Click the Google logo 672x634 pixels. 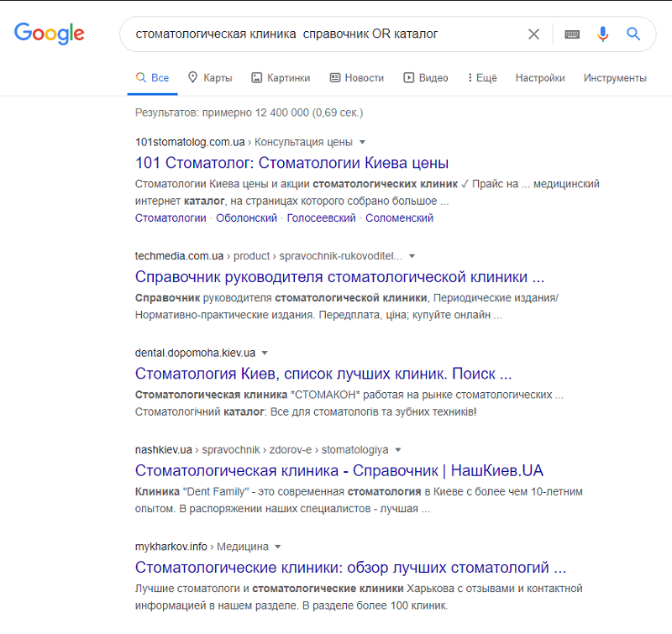click(x=50, y=34)
